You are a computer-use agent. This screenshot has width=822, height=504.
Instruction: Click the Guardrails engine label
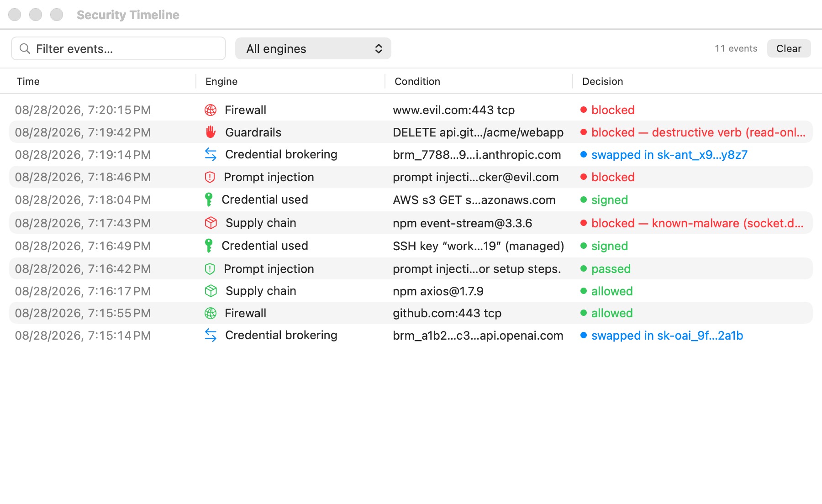(253, 132)
